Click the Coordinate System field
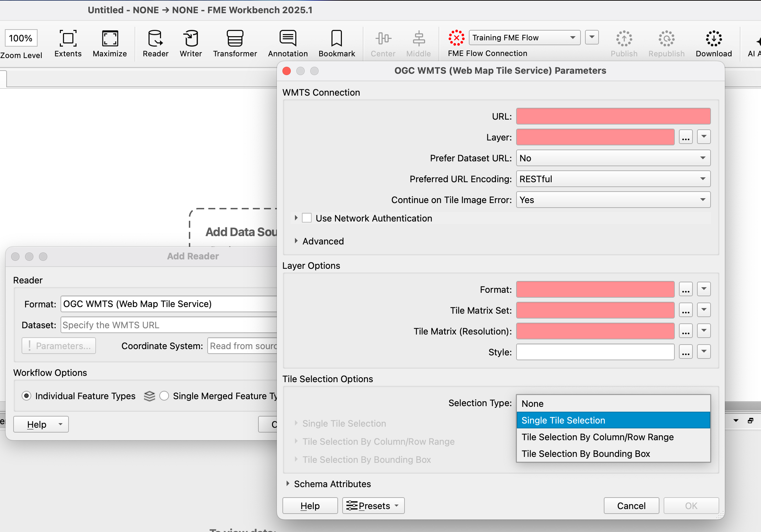The height and width of the screenshot is (532, 761). pyautogui.click(x=242, y=346)
